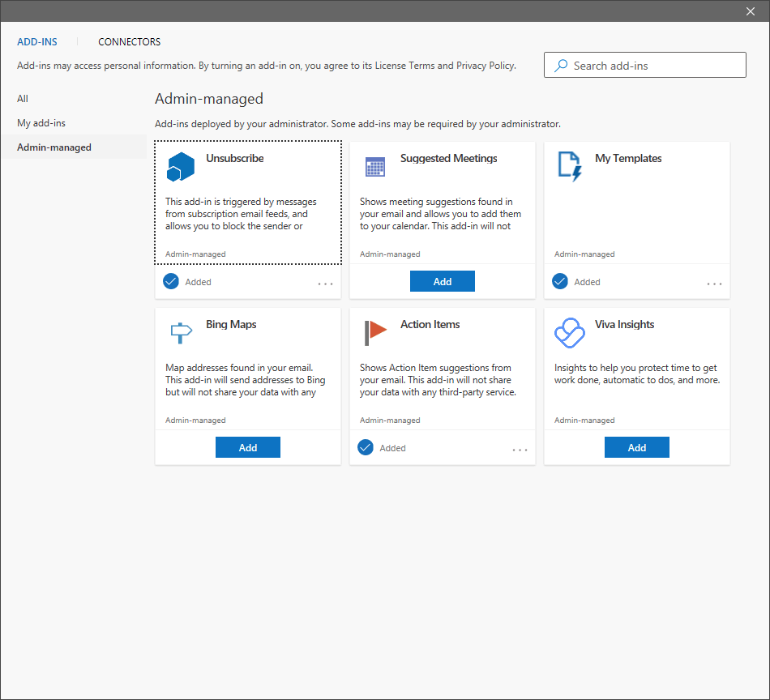770x700 pixels.
Task: Click the Unsubscribe add-in icon
Action: tap(180, 166)
